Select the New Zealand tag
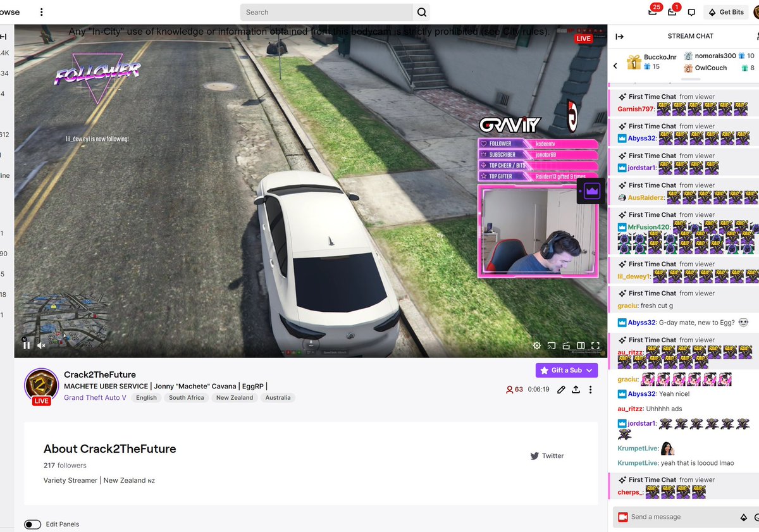The height and width of the screenshot is (532, 759). pos(235,398)
